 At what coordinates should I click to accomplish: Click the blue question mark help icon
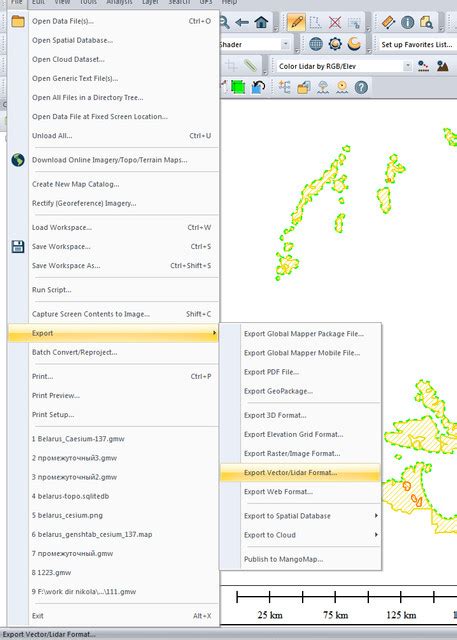(361, 87)
